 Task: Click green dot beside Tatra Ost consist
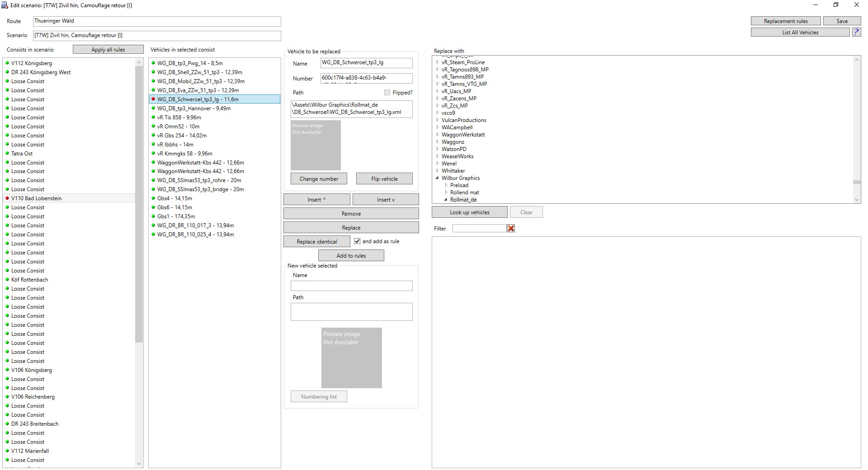pyautogui.click(x=7, y=154)
